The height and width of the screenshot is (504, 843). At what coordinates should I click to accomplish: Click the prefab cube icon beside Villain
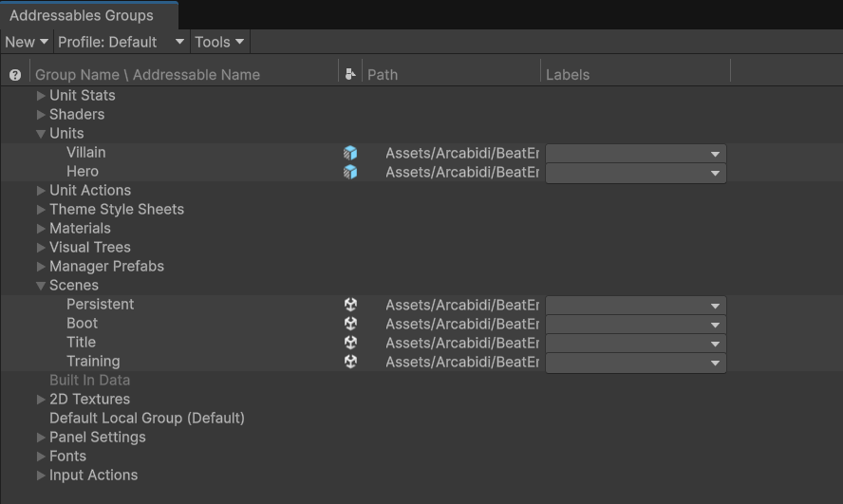click(x=350, y=153)
